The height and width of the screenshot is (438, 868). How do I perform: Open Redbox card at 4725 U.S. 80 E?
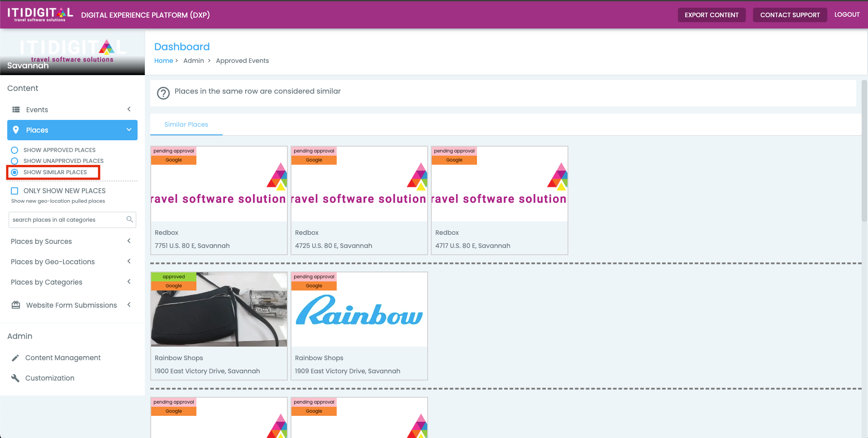point(359,200)
